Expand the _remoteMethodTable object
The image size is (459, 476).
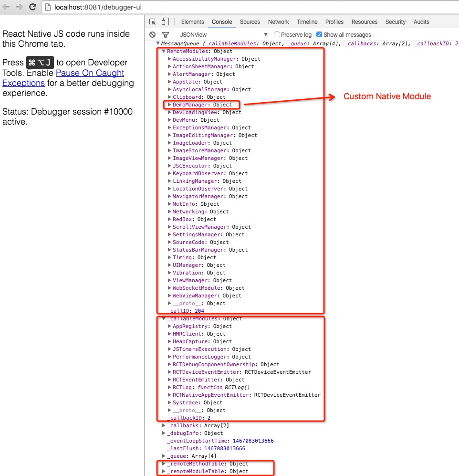tap(164, 464)
